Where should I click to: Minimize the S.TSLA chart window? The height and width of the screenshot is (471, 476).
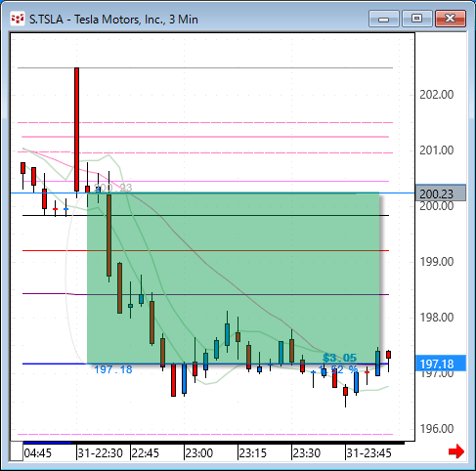click(384, 19)
